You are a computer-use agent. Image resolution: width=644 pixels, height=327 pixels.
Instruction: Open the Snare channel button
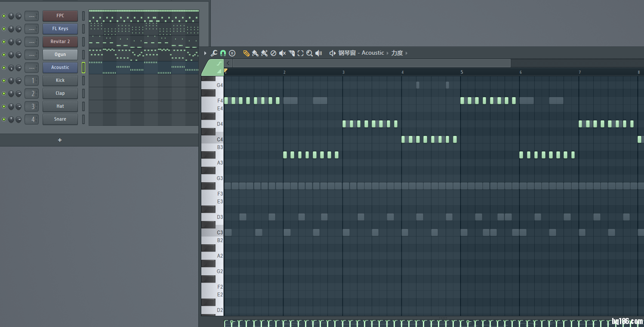60,119
